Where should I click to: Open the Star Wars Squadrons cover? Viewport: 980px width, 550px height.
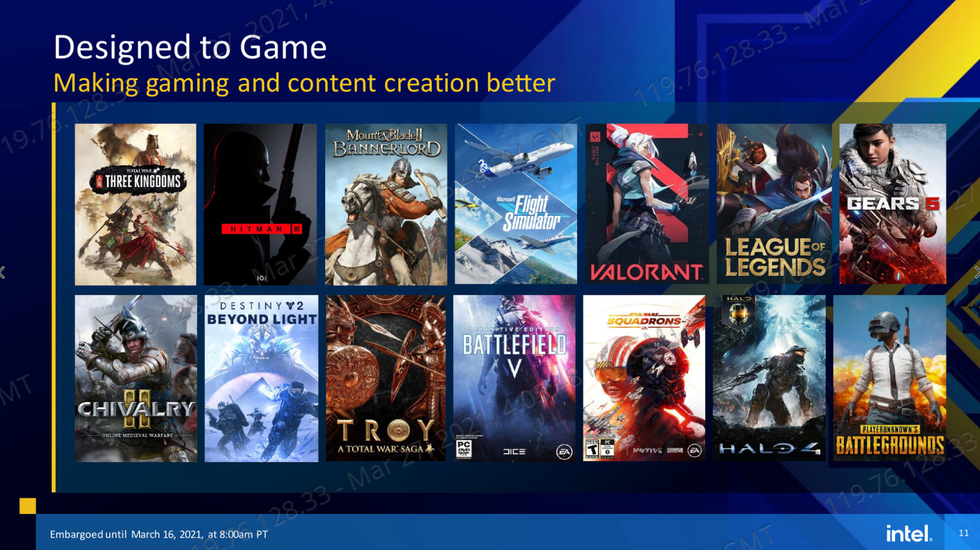coord(644,378)
